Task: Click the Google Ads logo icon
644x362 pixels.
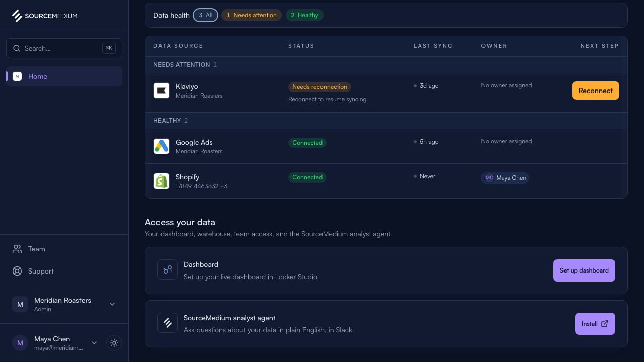Action: pos(162,146)
